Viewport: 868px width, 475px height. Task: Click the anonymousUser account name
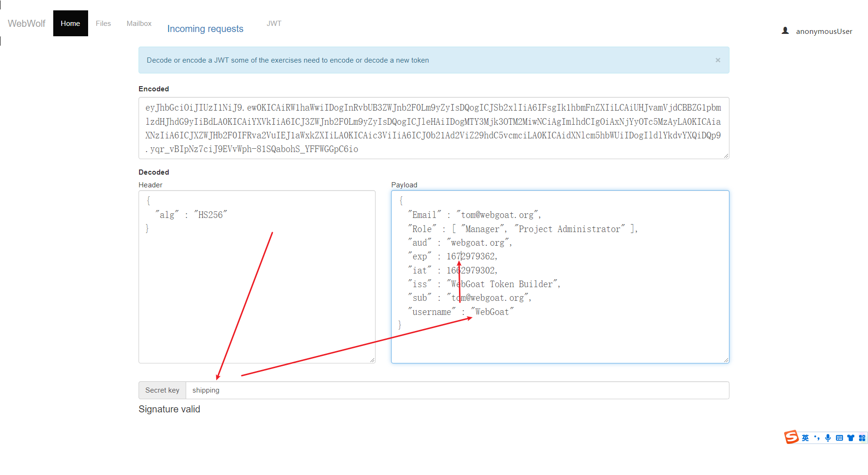tap(824, 31)
